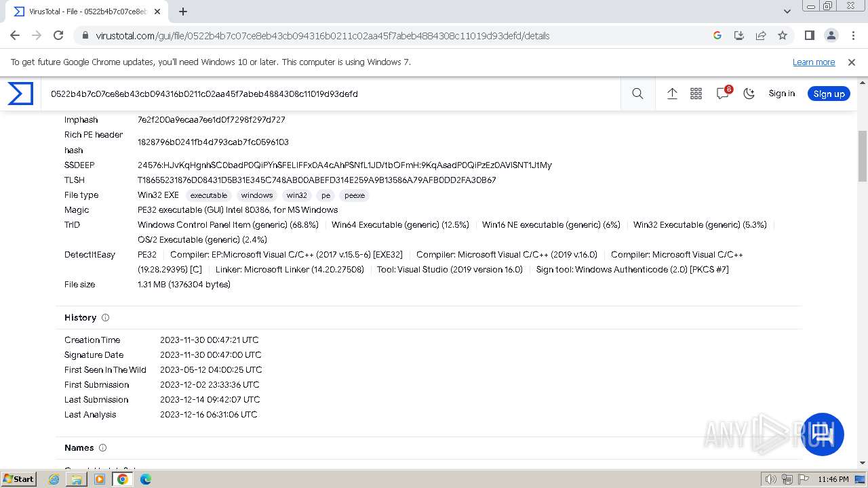Click the share page icon
Screen dimensions: 868x488
[761, 35]
